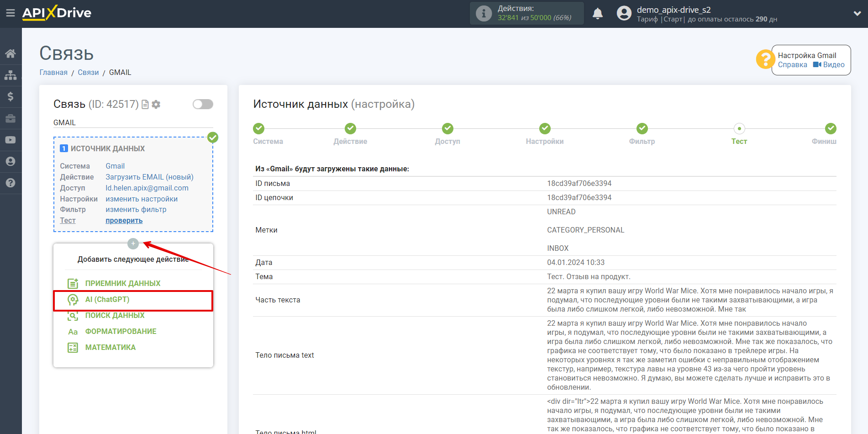
Task: Open the Home sidebar icon
Action: pos(11,53)
